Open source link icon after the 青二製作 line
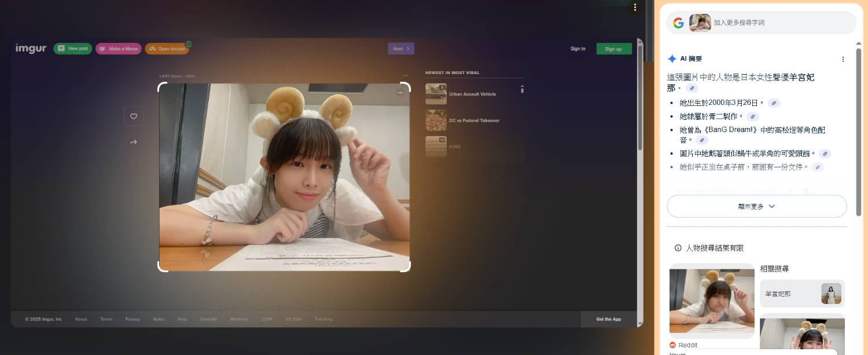Image resolution: width=868 pixels, height=355 pixels. pyautogui.click(x=752, y=116)
